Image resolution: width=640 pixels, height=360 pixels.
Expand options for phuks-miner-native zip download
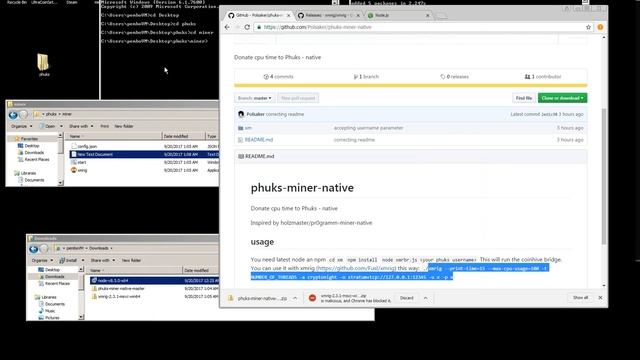pos(295,298)
